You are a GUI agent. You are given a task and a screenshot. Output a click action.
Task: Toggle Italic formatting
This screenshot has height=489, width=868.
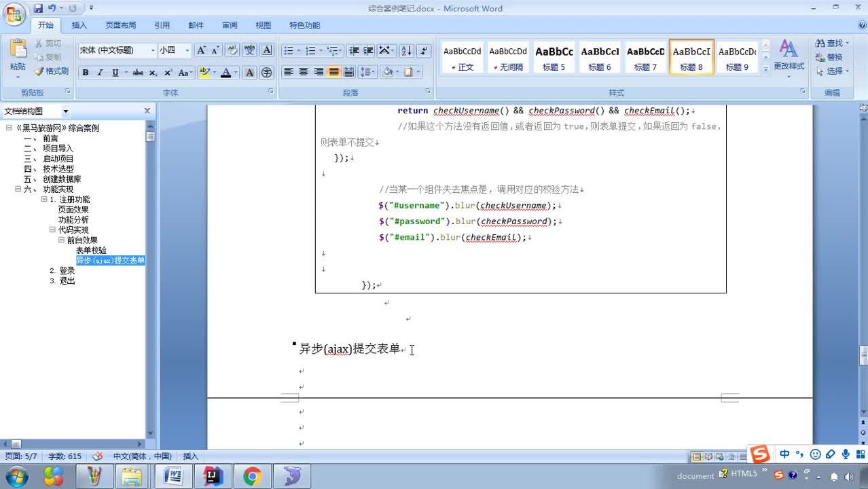100,73
